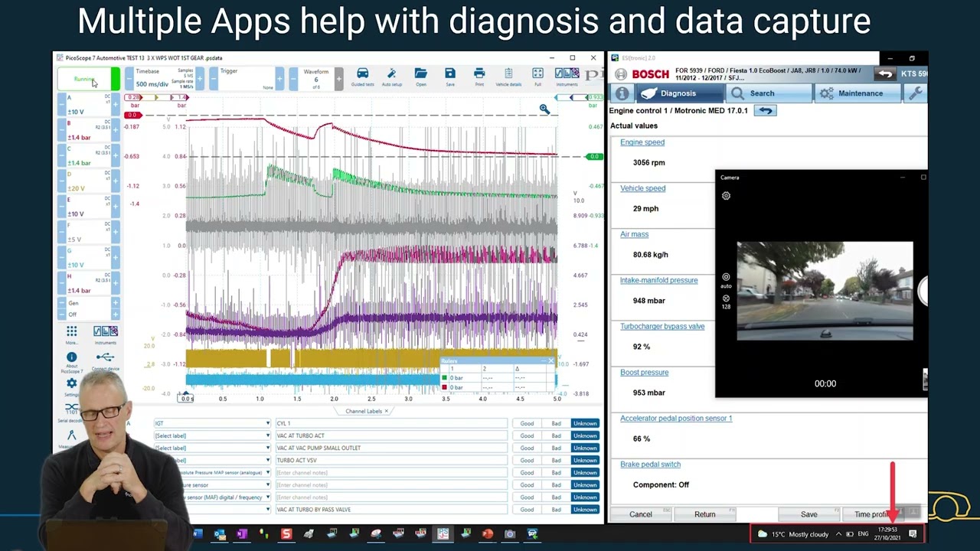Open Serial decoding in PicoScope sidebar

[x=71, y=411]
